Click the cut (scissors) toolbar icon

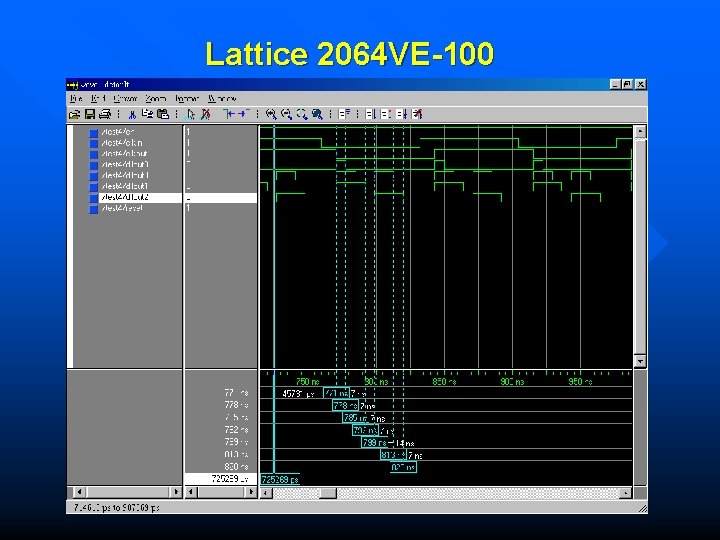132,114
